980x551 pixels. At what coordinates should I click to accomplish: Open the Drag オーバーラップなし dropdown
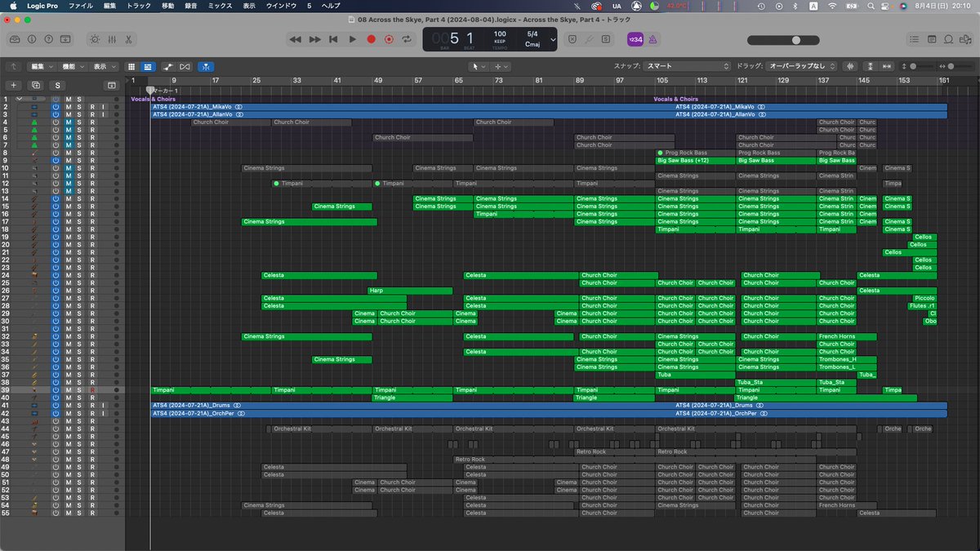(803, 66)
